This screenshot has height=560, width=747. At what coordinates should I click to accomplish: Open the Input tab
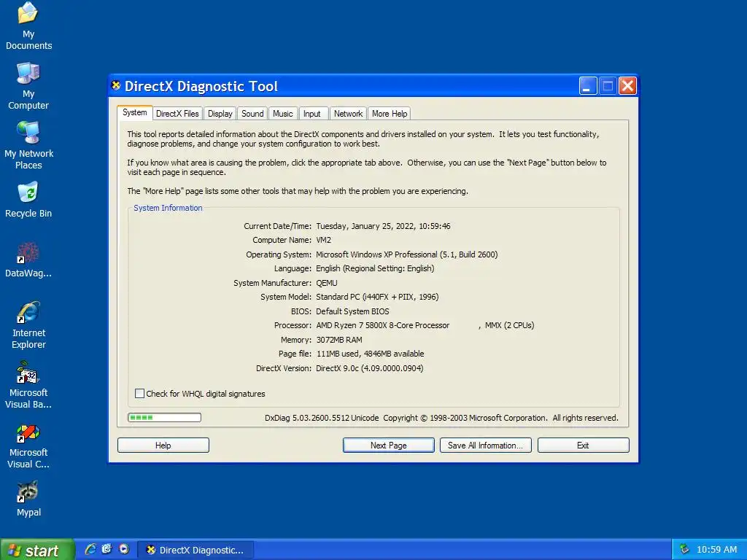[312, 114]
